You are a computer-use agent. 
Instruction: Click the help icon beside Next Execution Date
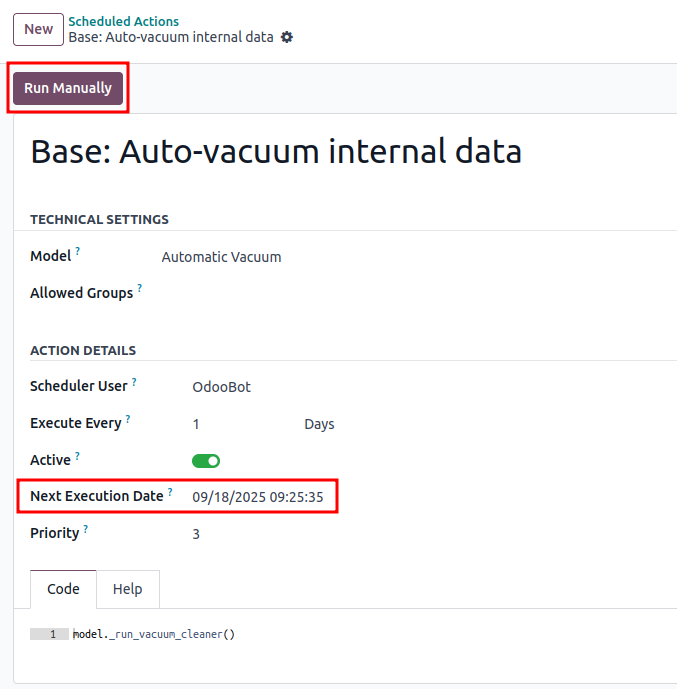pyautogui.click(x=170, y=492)
